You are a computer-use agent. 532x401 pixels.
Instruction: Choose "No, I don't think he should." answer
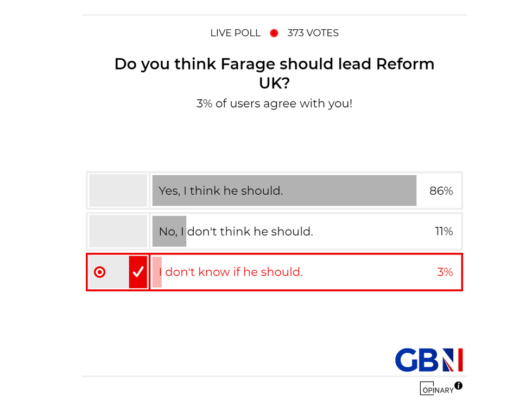[236, 232]
